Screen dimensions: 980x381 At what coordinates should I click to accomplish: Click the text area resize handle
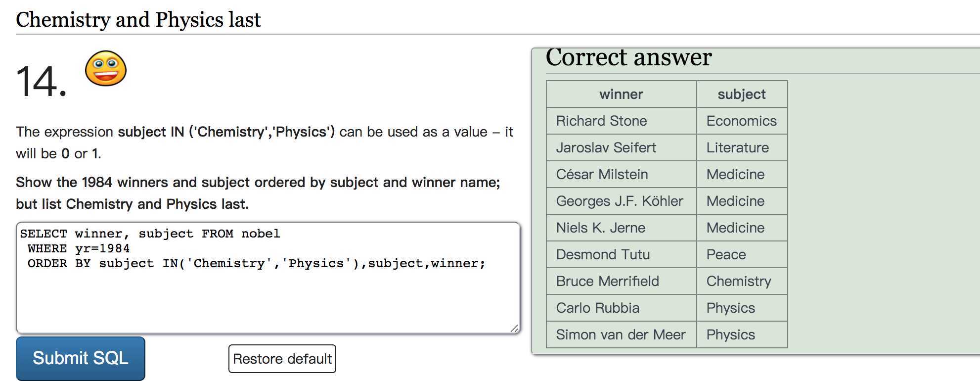point(514,328)
